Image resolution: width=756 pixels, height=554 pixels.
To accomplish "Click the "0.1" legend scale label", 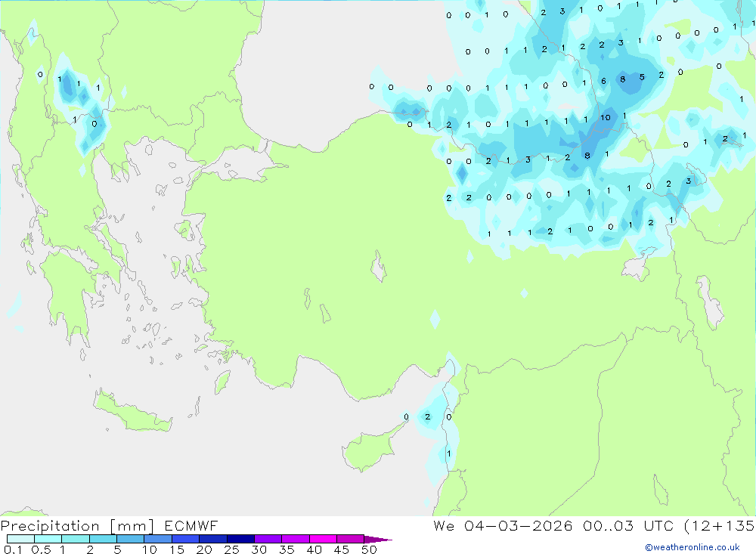I will [13, 549].
